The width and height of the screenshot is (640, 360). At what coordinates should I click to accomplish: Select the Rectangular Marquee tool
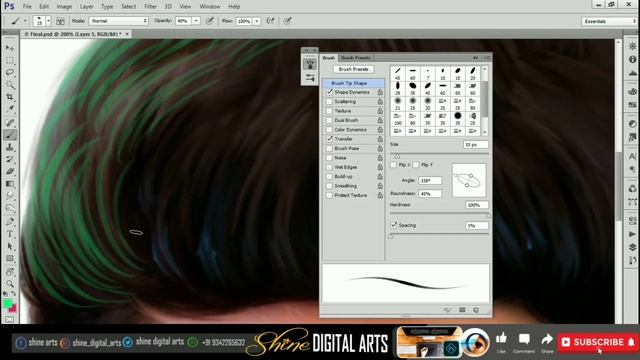coord(10,60)
